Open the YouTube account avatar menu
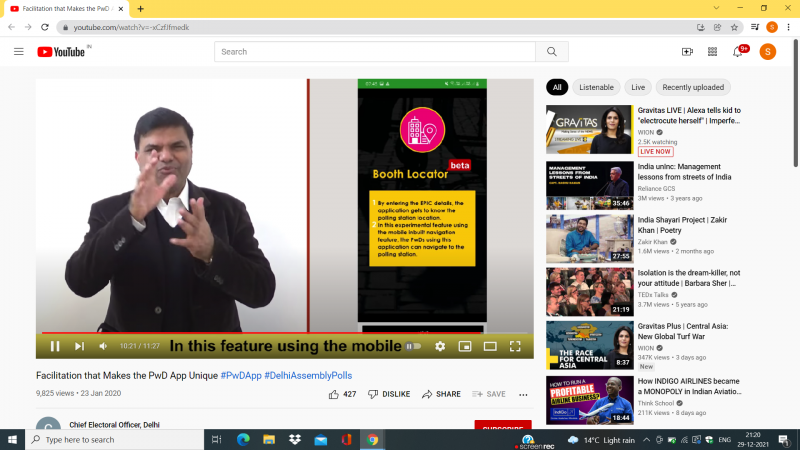This screenshot has height=450, width=800. (x=767, y=52)
